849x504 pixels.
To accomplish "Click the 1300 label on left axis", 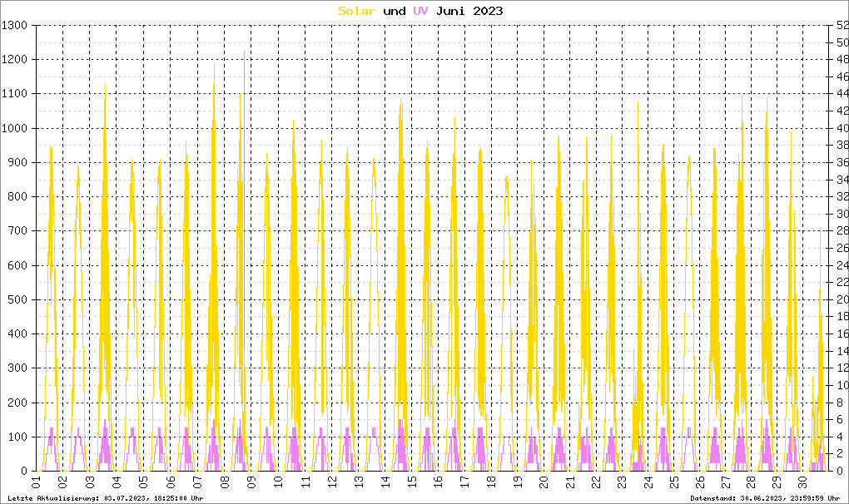I will (x=15, y=26).
